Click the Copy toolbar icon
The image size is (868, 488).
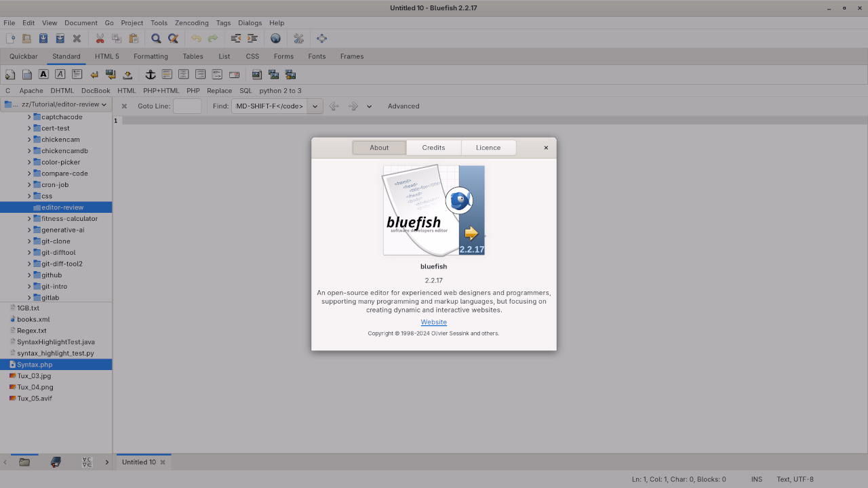point(117,39)
